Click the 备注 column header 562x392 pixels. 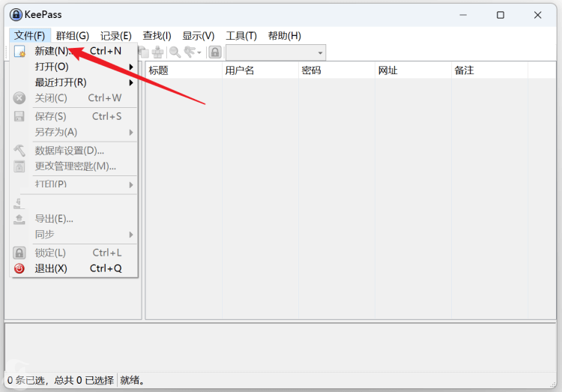pos(489,70)
